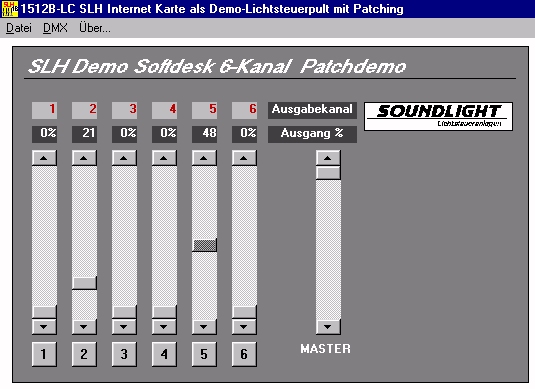Decrease channel 6 with its down arrow
The width and height of the screenshot is (535, 389).
244,327
